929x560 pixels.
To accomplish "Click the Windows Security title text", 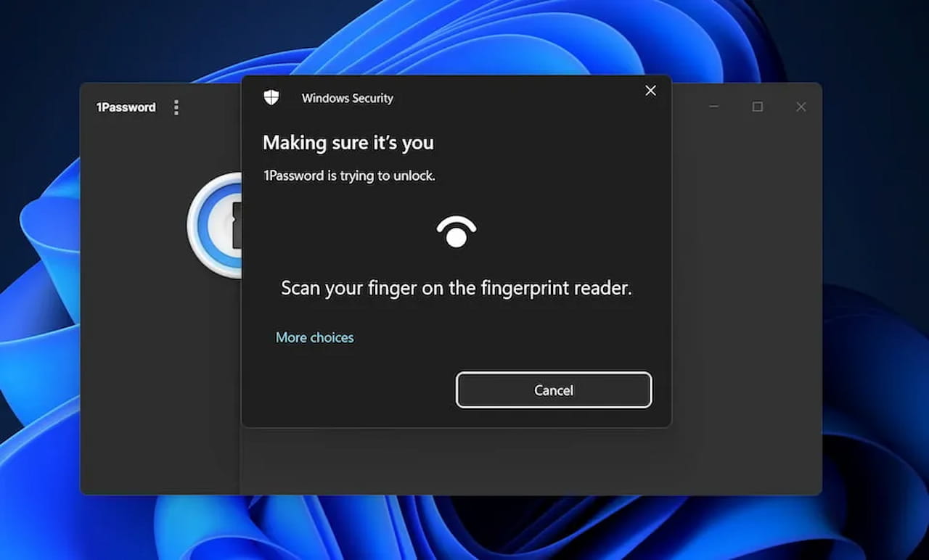I will [348, 98].
